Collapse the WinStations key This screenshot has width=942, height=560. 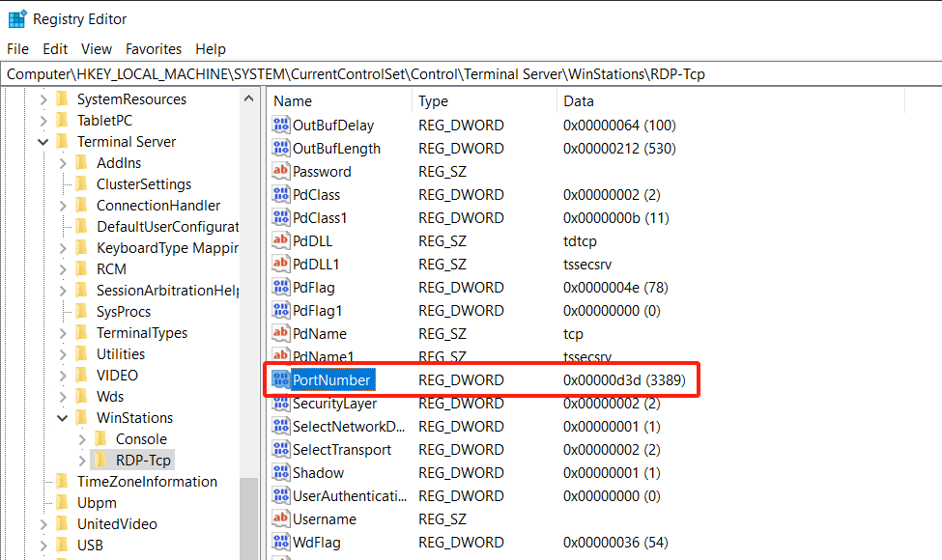(x=63, y=418)
